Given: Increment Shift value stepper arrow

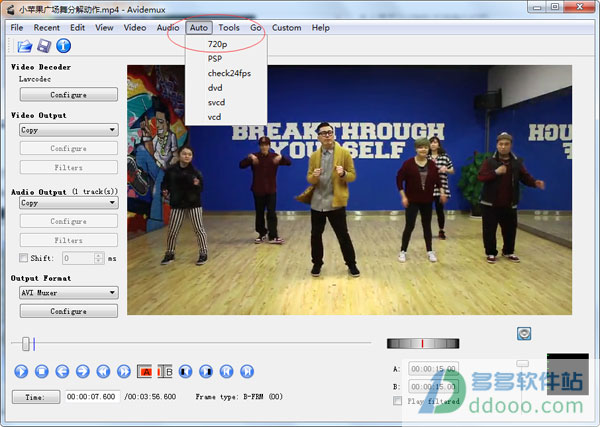Looking at the screenshot, I should [x=99, y=255].
